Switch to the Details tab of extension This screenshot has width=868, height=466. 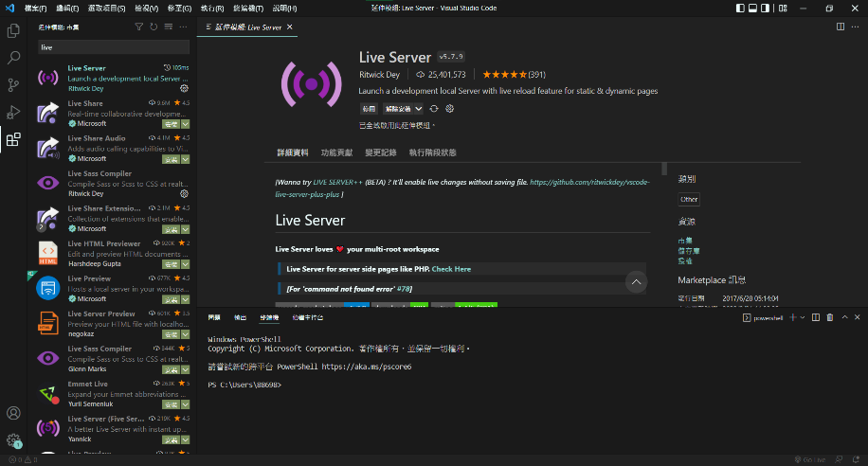click(x=292, y=152)
